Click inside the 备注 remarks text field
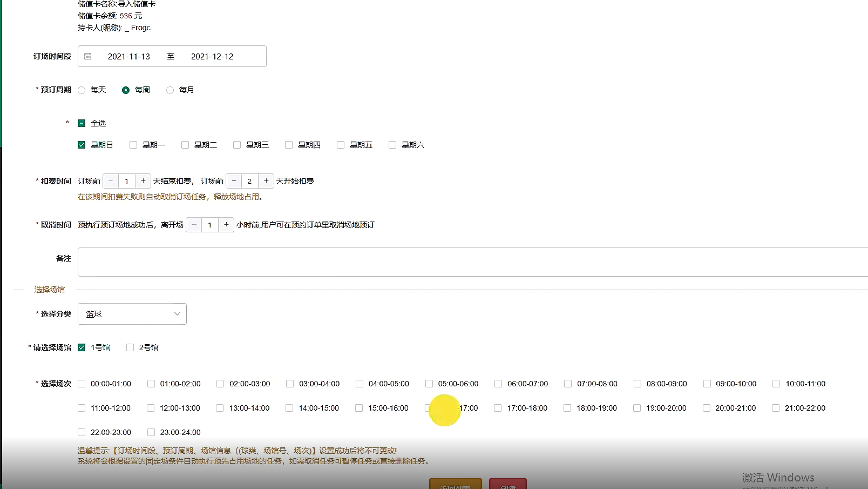This screenshot has width=868, height=489. tap(378, 262)
